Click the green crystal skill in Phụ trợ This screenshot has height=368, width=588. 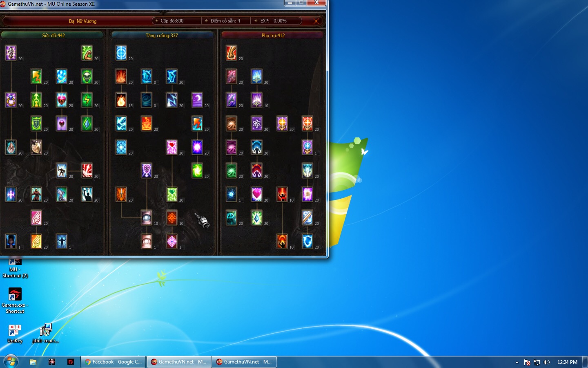tap(257, 218)
